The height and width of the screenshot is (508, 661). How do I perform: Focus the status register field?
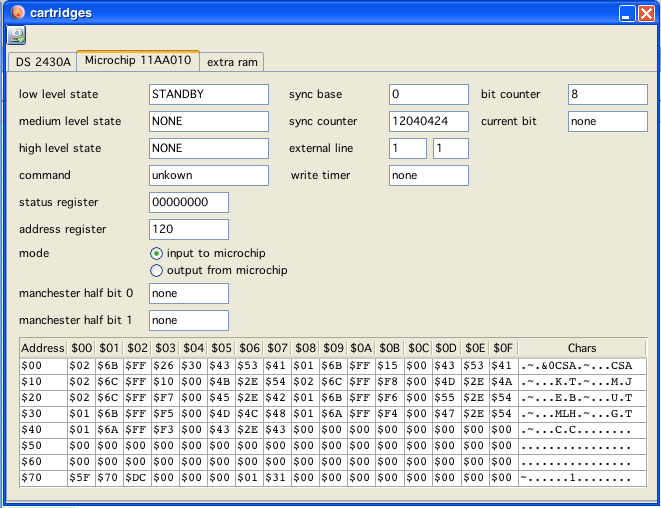pyautogui.click(x=188, y=202)
